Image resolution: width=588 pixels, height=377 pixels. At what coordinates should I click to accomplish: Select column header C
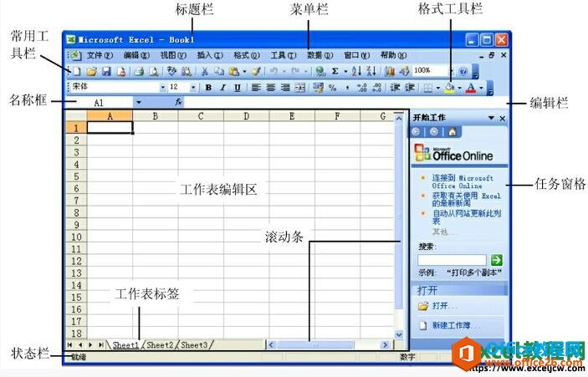pyautogui.click(x=201, y=116)
